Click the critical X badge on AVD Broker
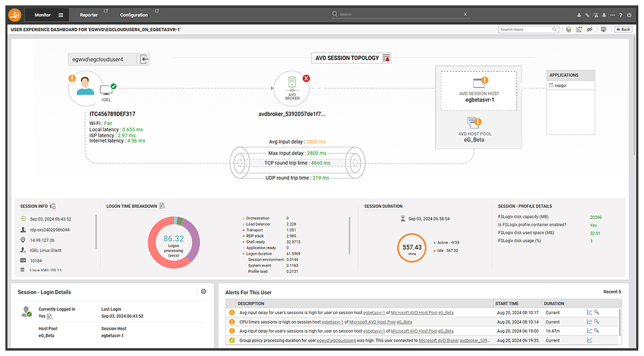 pyautogui.click(x=306, y=78)
